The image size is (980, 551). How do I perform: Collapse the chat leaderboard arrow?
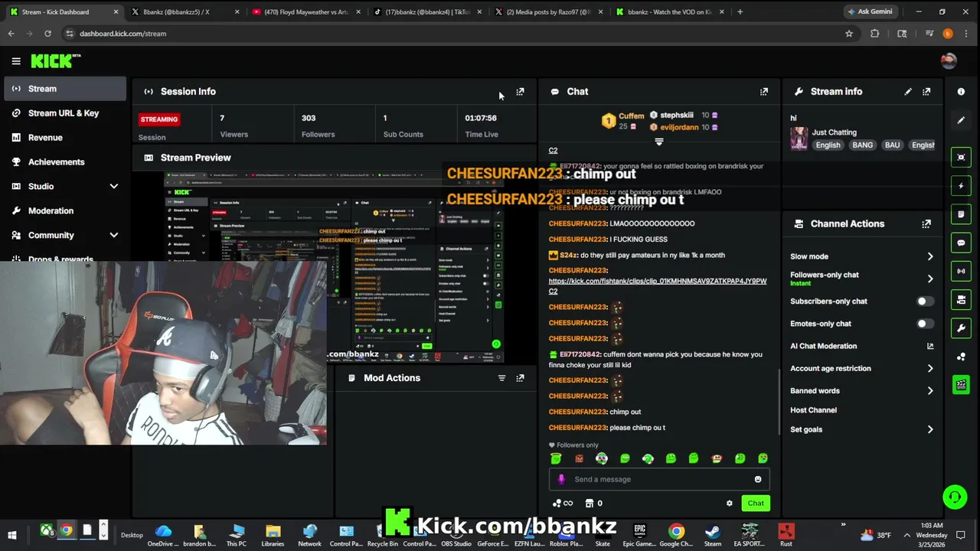point(658,142)
